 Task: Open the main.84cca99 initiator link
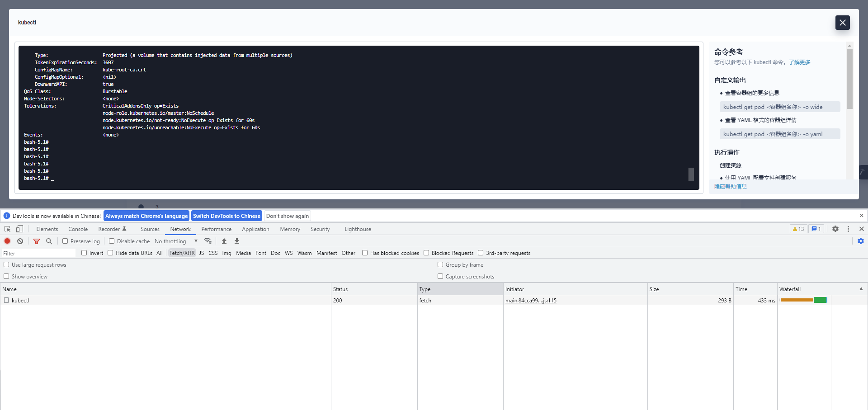coord(531,300)
